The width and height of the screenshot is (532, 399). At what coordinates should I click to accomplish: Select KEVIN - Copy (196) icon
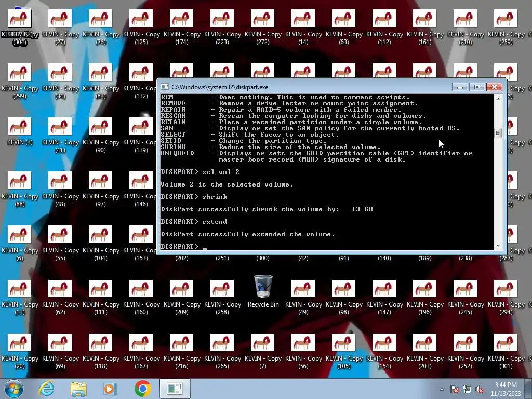425,297
